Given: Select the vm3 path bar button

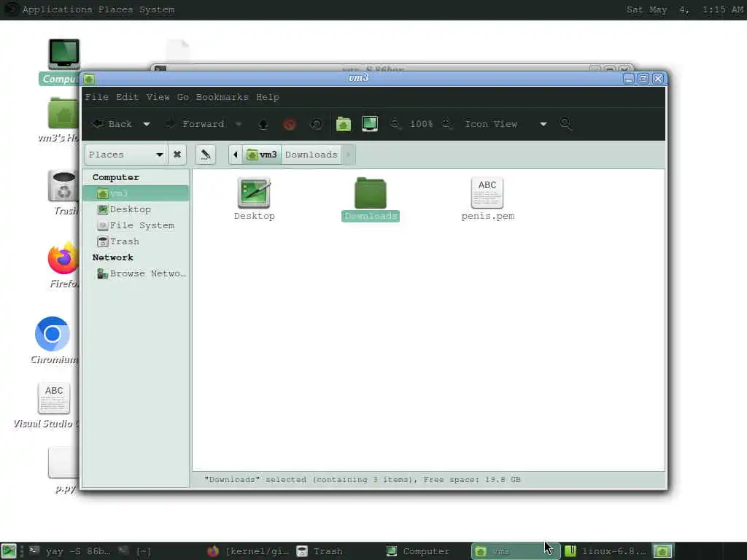Looking at the screenshot, I should point(262,155).
